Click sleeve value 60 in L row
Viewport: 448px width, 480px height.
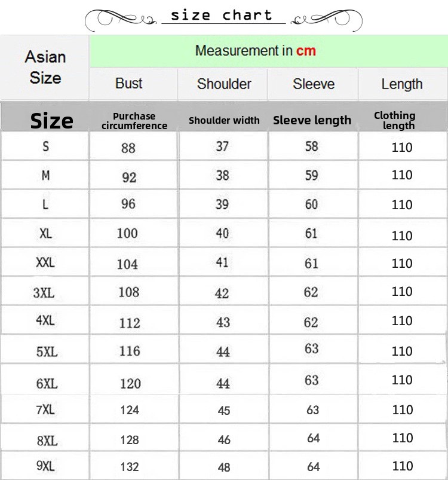[x=312, y=204]
